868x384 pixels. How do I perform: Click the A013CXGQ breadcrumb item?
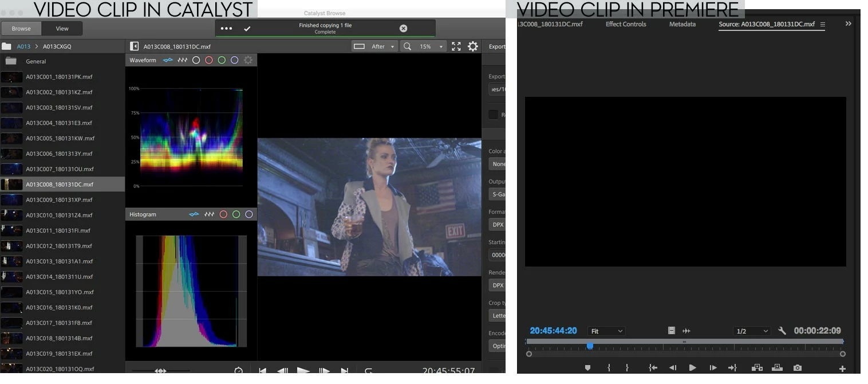(x=57, y=46)
